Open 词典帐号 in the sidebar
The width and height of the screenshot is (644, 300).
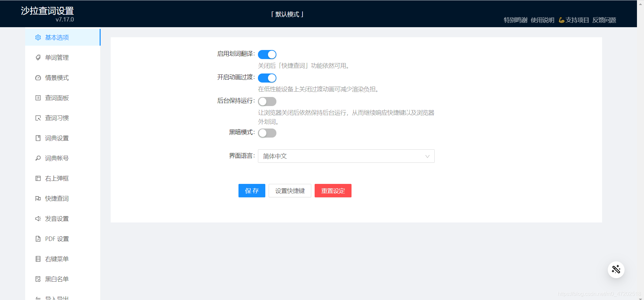click(63, 158)
